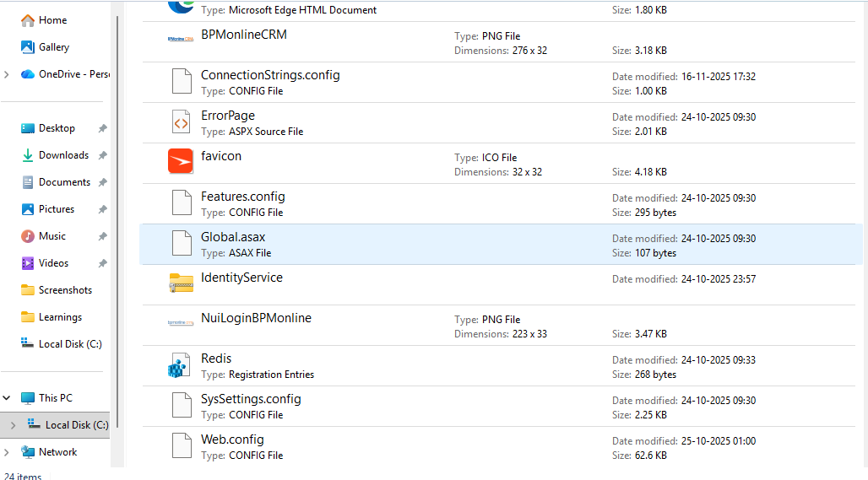Viewport: 868px width, 480px height.
Task: Open the IdentityService zipped folder icon
Action: (x=181, y=283)
